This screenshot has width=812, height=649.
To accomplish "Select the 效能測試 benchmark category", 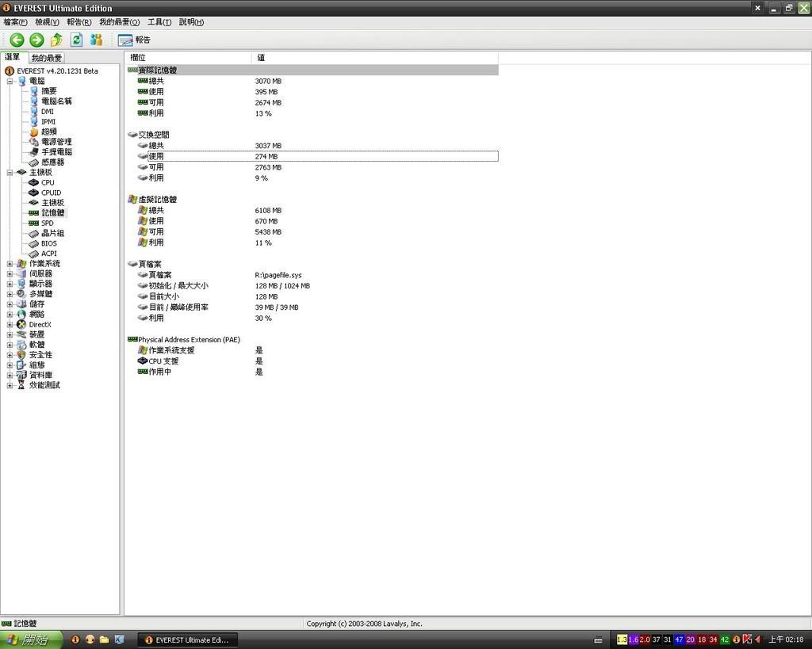I will click(44, 385).
